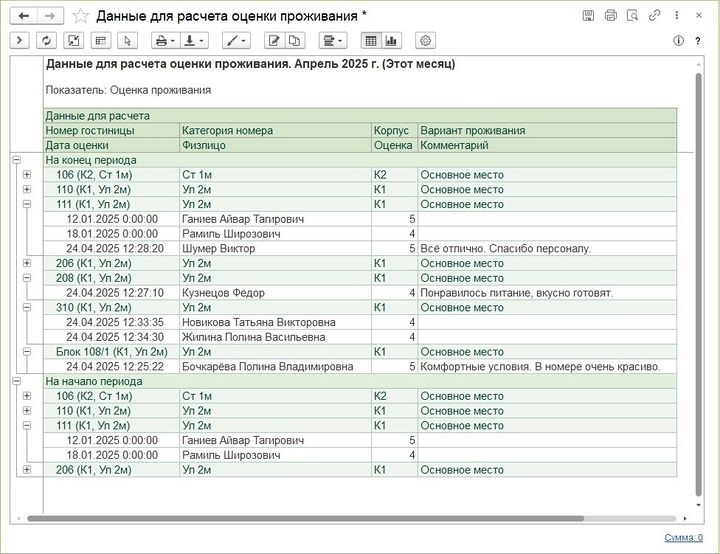Select cell 'Бочкарёва Полина Владимировна'
720x554 pixels.
pyautogui.click(x=275, y=366)
